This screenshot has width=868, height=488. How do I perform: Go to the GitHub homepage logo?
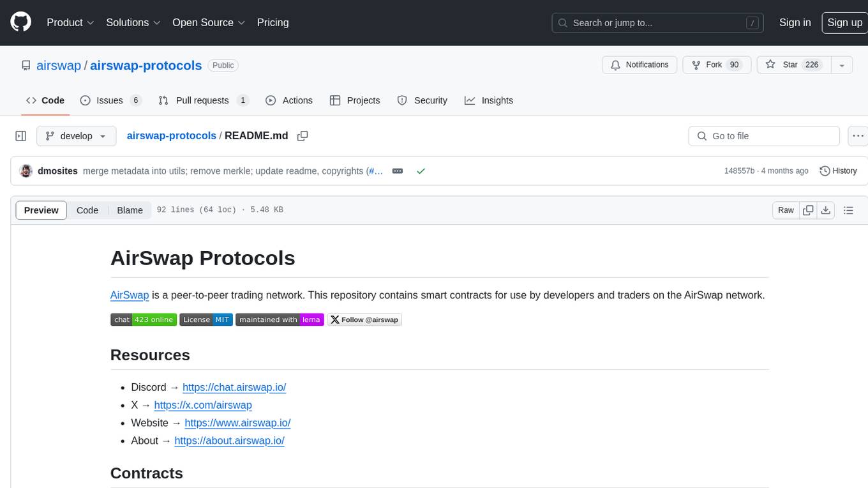point(20,22)
